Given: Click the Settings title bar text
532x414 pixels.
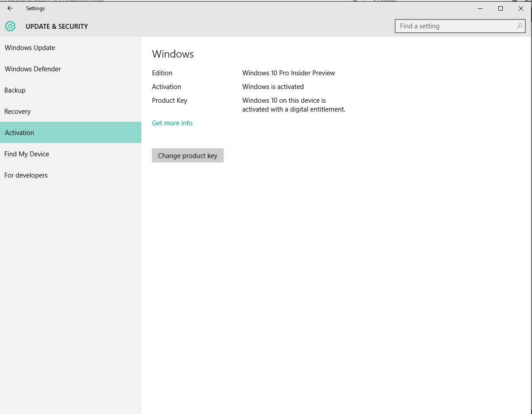Looking at the screenshot, I should point(35,8).
